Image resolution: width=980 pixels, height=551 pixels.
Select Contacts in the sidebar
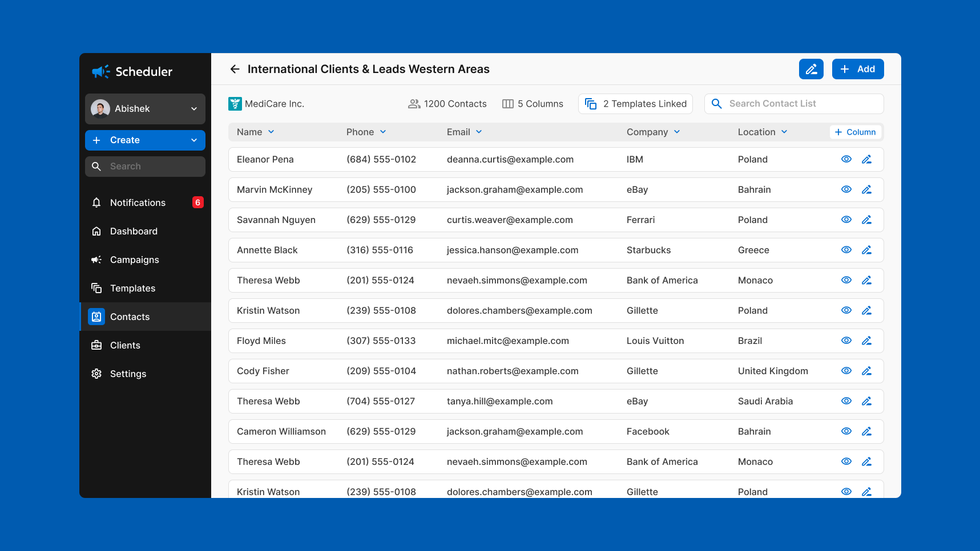130,317
